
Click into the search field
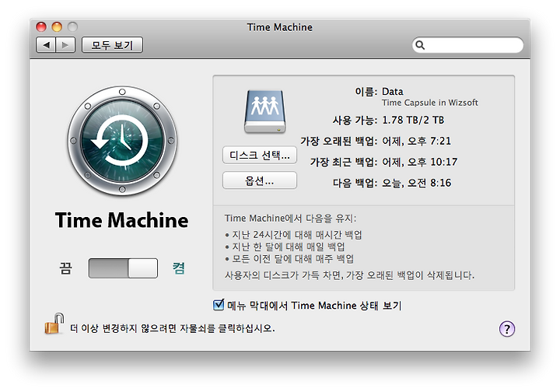pyautogui.click(x=467, y=45)
